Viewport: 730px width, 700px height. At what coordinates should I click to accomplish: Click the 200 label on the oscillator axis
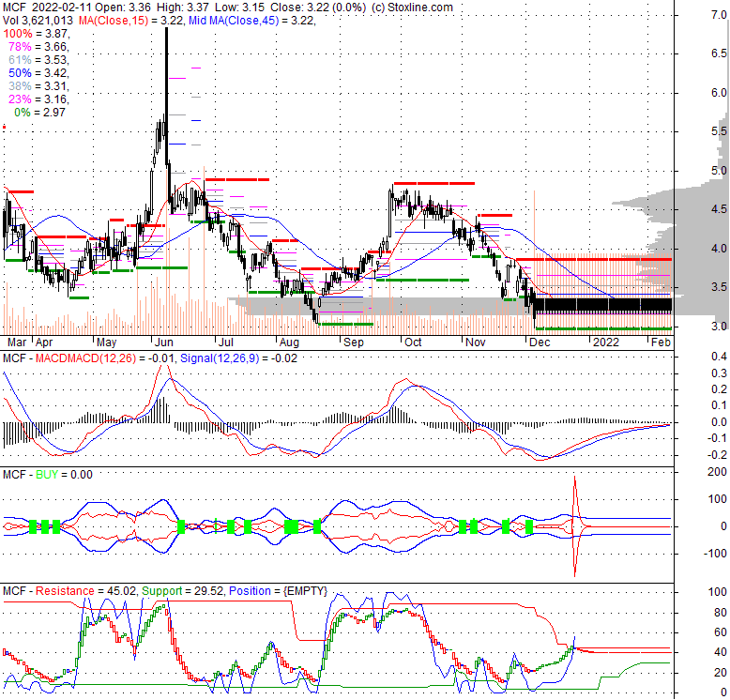tap(718, 472)
